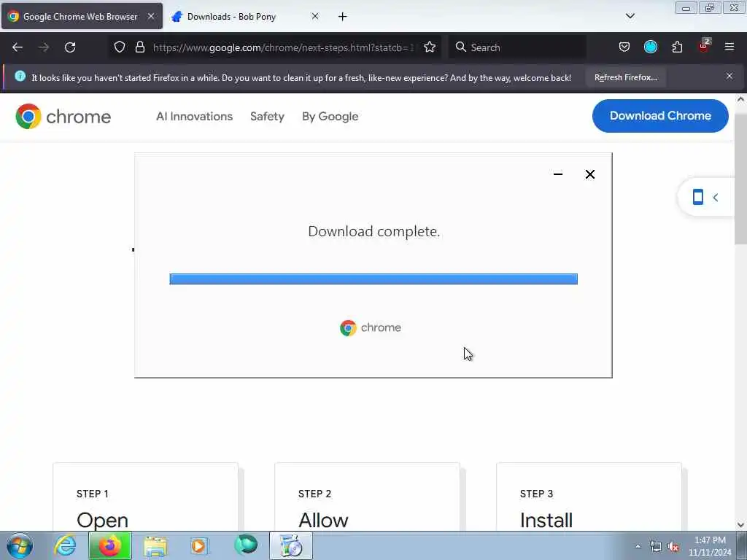
Task: Close the Google Chrome Web Browser tab
Action: click(150, 16)
